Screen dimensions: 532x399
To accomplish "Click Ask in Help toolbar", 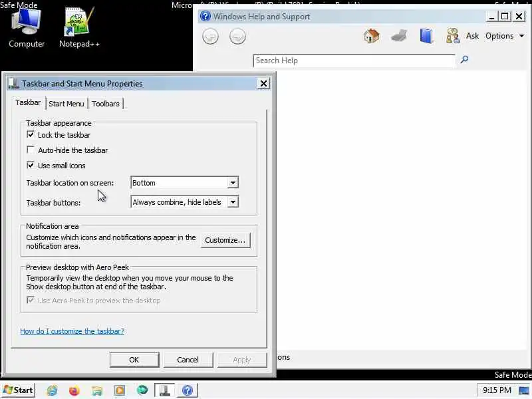I will [x=472, y=36].
